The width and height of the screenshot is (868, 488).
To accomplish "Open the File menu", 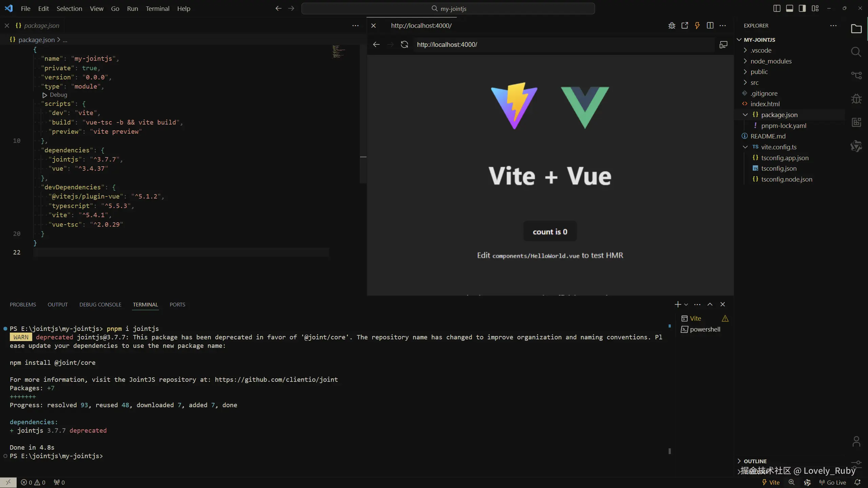I will pos(25,8).
